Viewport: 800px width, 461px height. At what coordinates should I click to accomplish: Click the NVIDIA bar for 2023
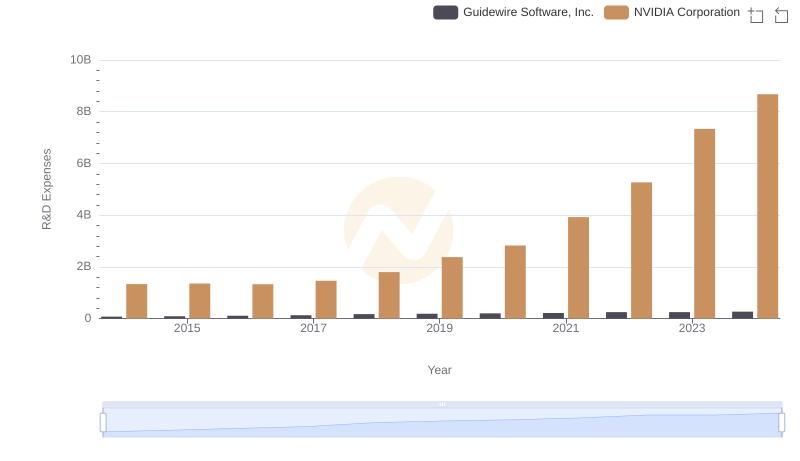704,223
